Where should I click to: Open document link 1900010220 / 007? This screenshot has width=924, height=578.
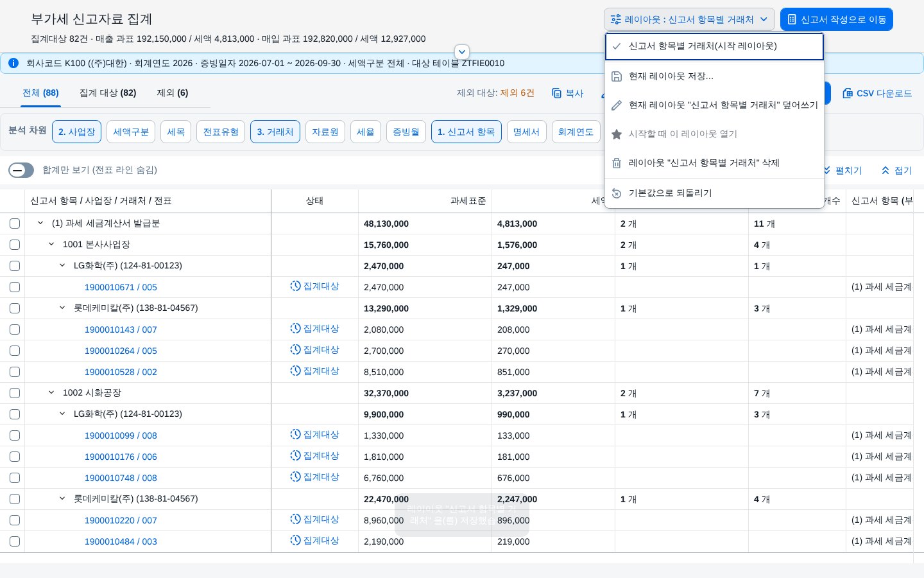(x=121, y=520)
